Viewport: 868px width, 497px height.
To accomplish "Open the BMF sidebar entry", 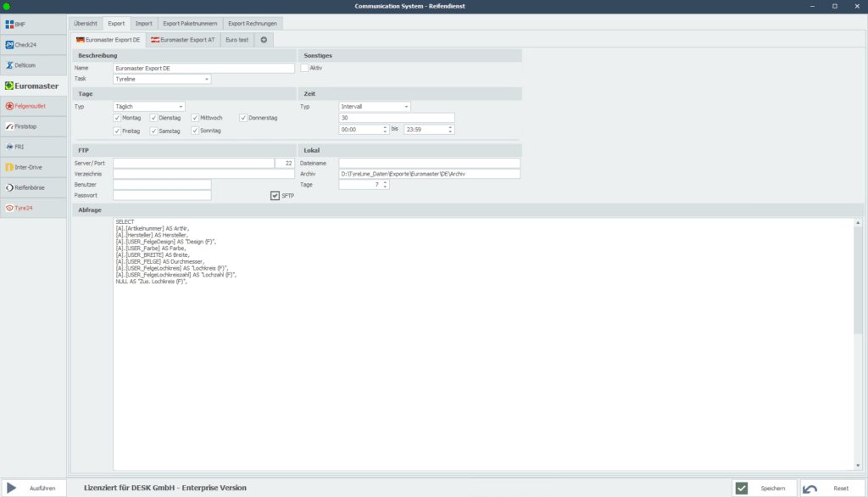I will click(x=33, y=25).
